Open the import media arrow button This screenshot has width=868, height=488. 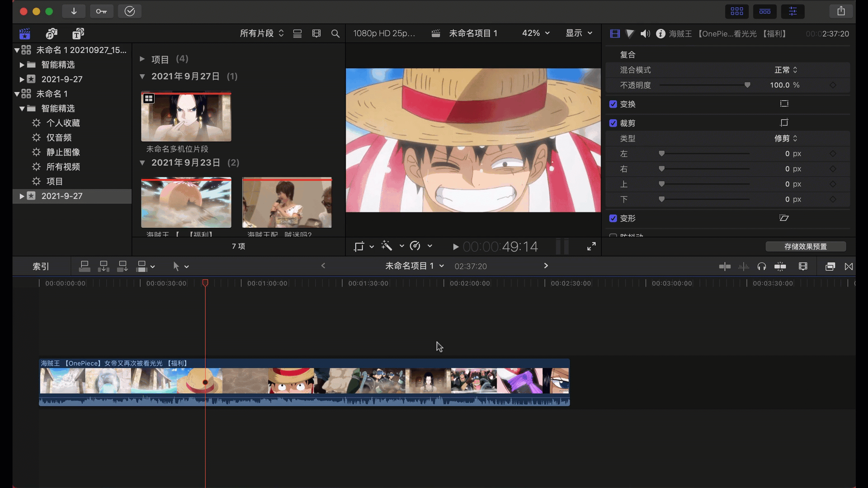(74, 11)
